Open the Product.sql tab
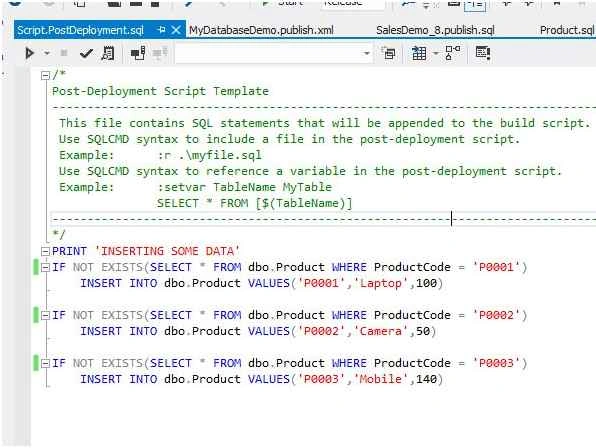 (567, 30)
